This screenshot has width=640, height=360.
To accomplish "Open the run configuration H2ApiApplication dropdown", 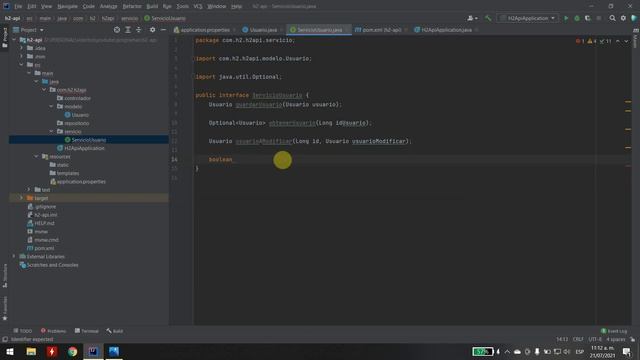I will pyautogui.click(x=528, y=18).
